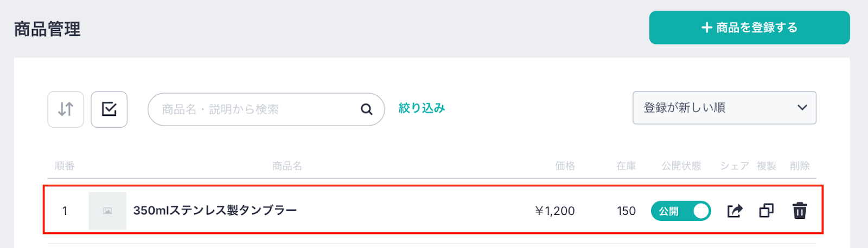Click the magnifier search icon
This screenshot has width=868, height=248.
click(367, 109)
